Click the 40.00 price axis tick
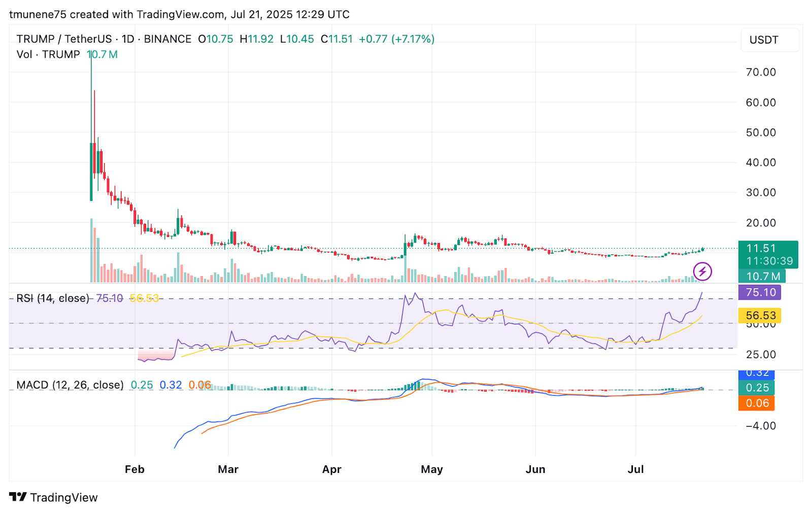Image resolution: width=812 pixels, height=513 pixels. [761, 162]
